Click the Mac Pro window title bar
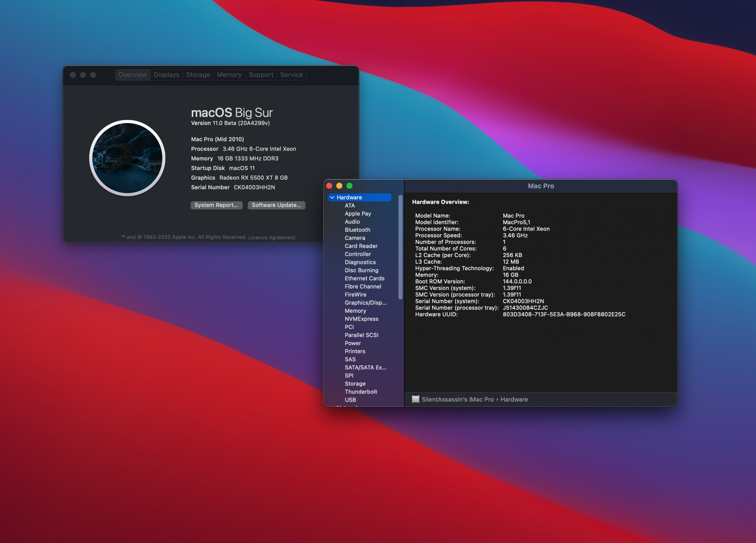Screen dimensions: 756x543 (x=541, y=186)
